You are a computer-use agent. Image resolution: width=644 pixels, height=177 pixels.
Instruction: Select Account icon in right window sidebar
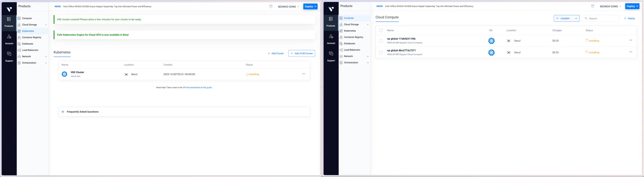(x=331, y=36)
